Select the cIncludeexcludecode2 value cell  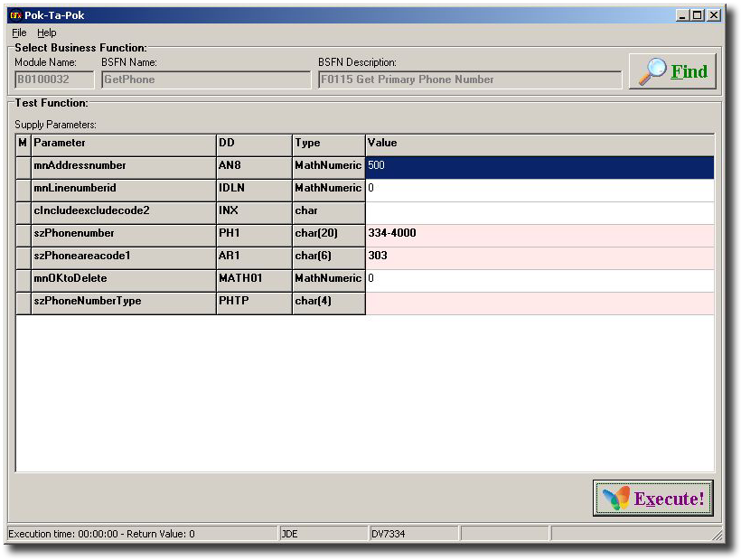(539, 213)
